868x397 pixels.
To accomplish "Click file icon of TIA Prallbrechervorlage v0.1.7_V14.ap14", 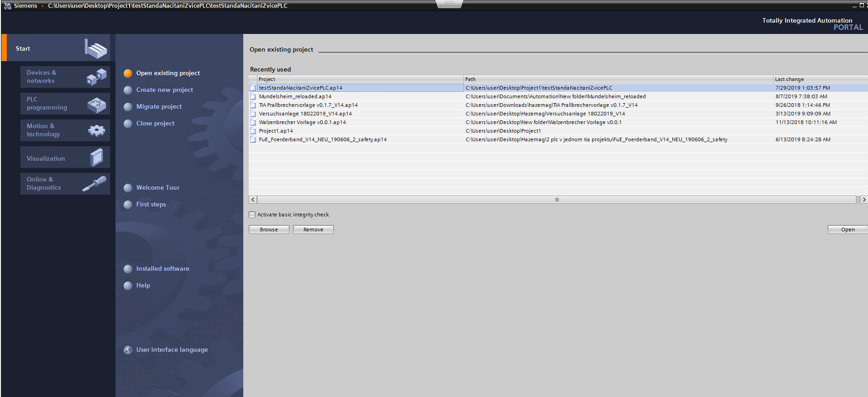I will coord(253,105).
